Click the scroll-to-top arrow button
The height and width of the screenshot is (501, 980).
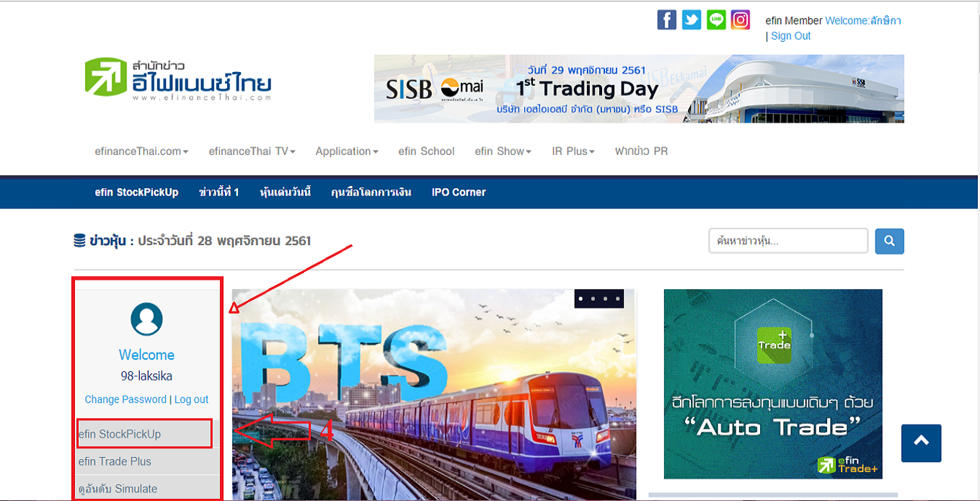point(921,443)
